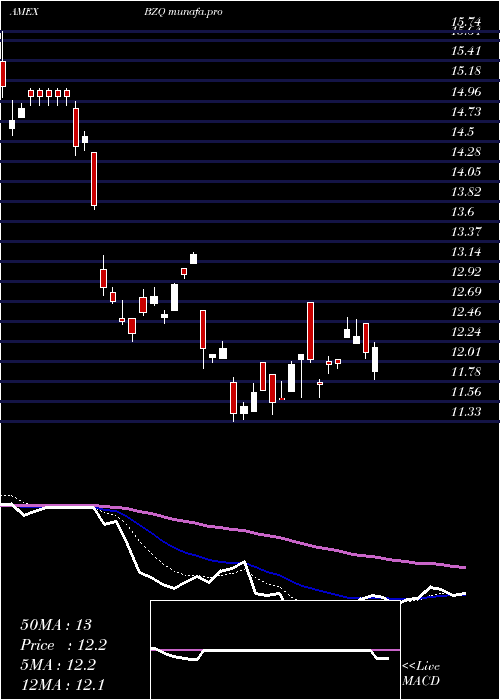The height and width of the screenshot is (700, 500).
Task: Click the 12MA : 12.1 readout
Action: [x=62, y=685]
